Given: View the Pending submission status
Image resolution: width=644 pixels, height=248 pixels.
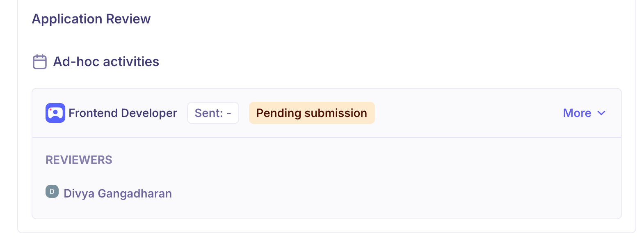Looking at the screenshot, I should [311, 113].
